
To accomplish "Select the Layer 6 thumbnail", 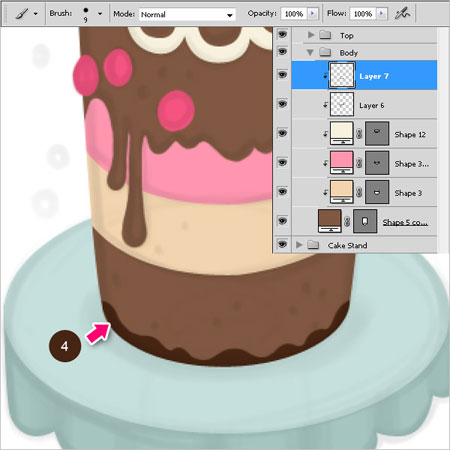I will pyautogui.click(x=342, y=104).
